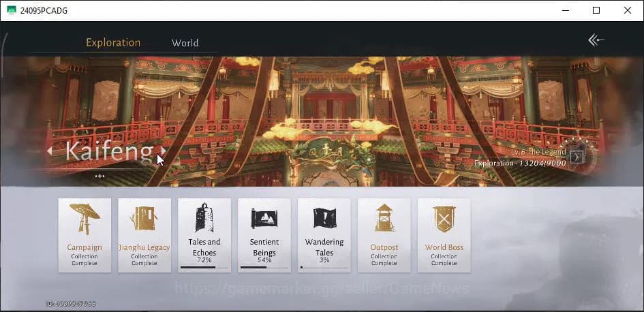Click the Kaifeng region title
Image resolution: width=644 pixels, height=312 pixels.
pos(109,151)
